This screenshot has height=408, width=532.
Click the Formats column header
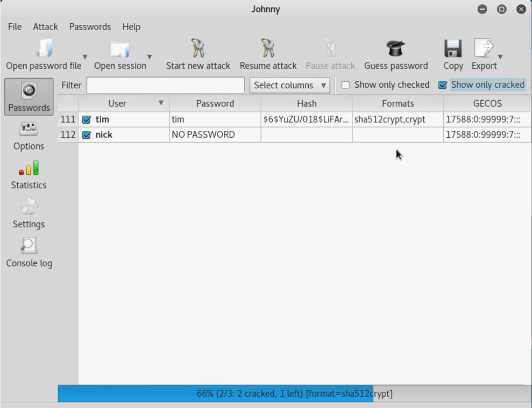pyautogui.click(x=398, y=103)
